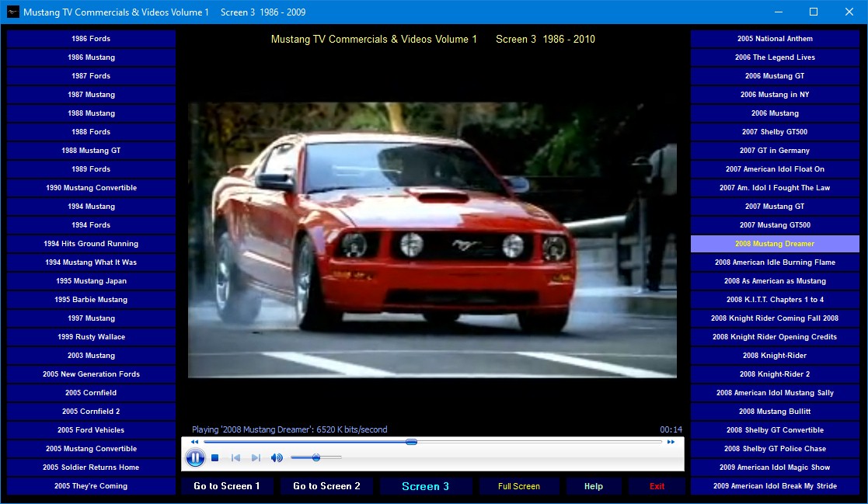Play 2007 American Idol Float On
868x504 pixels.
pos(775,169)
